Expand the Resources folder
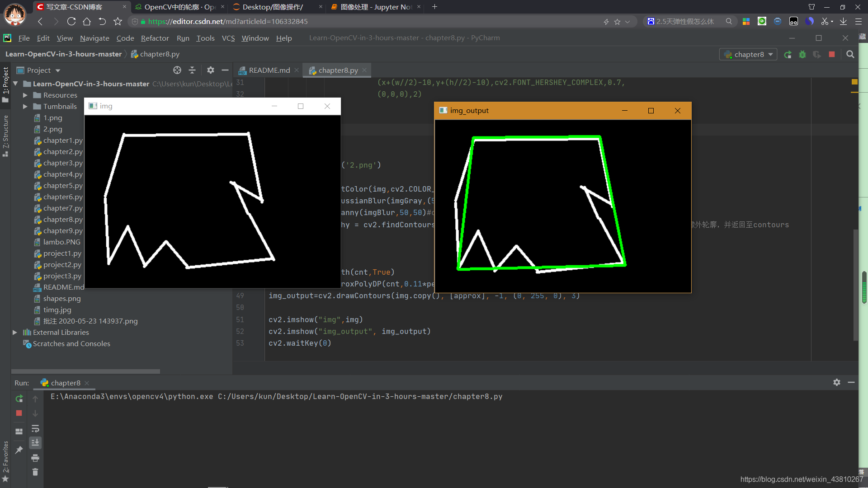 tap(25, 95)
